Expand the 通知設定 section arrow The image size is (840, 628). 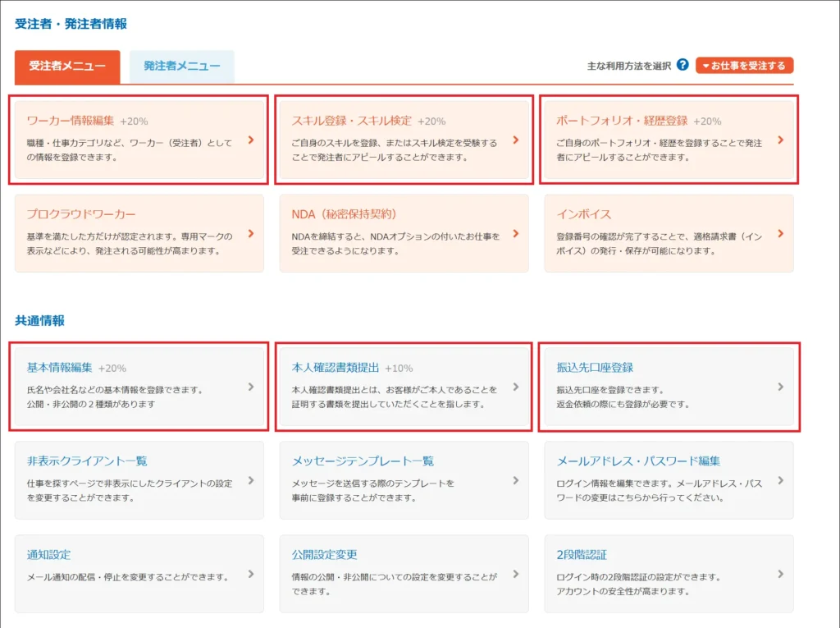(251, 575)
